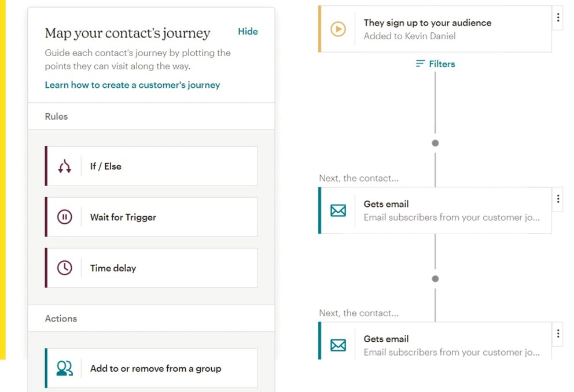The height and width of the screenshot is (392, 574).
Task: Select the Wait for Trigger rule
Action: pyautogui.click(x=151, y=217)
